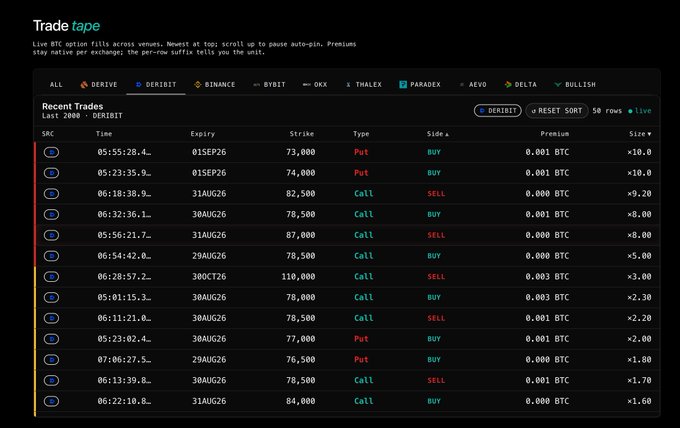The height and width of the screenshot is (428, 680).
Task: Sort by the Side column header
Action: click(x=438, y=134)
